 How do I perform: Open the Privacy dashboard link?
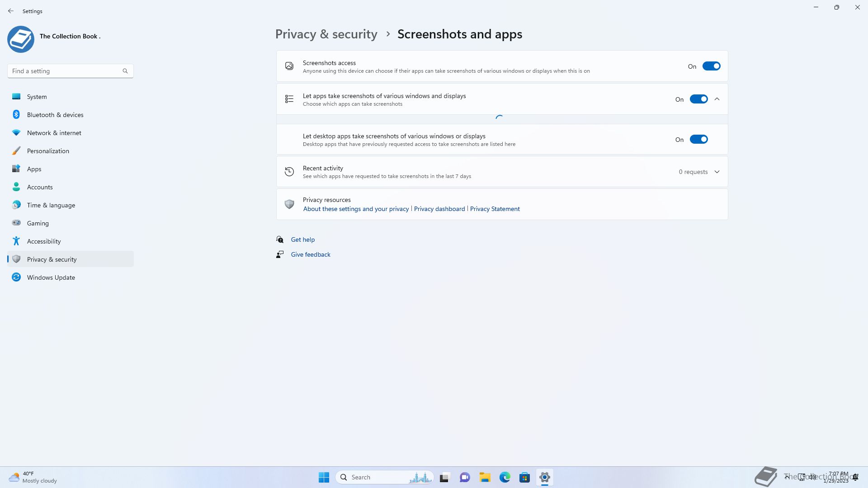(x=439, y=209)
